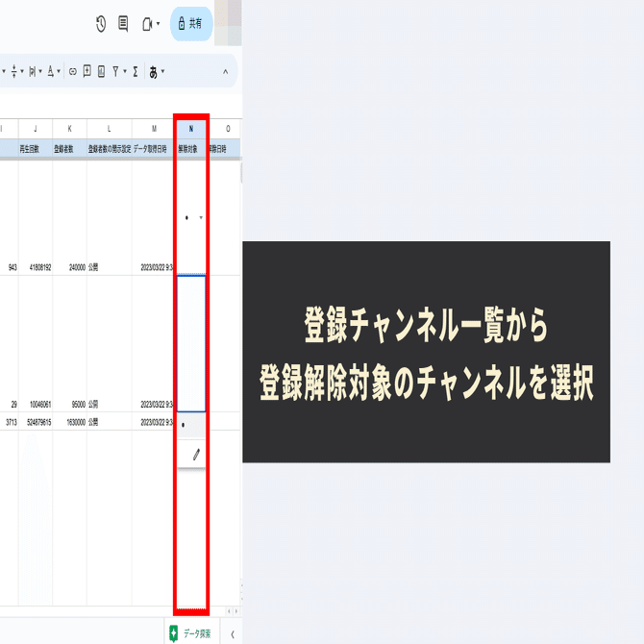This screenshot has height=644, width=644.
Task: Click the 共有 share button
Action: click(x=191, y=23)
